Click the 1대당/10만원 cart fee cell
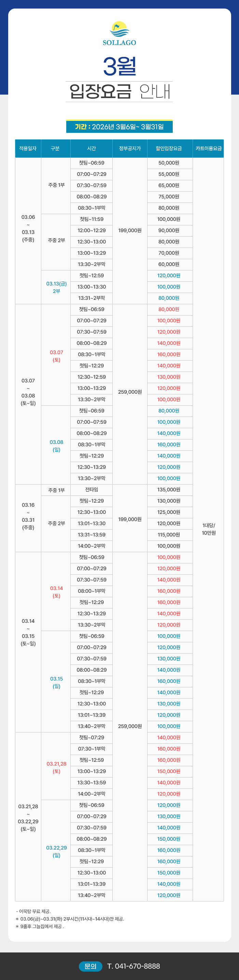 click(x=209, y=529)
